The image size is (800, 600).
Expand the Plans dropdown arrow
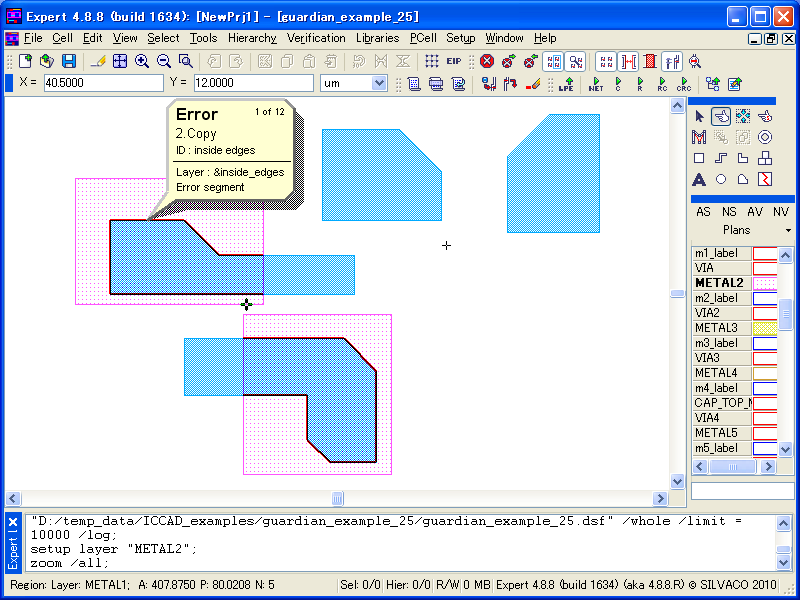pos(788,230)
